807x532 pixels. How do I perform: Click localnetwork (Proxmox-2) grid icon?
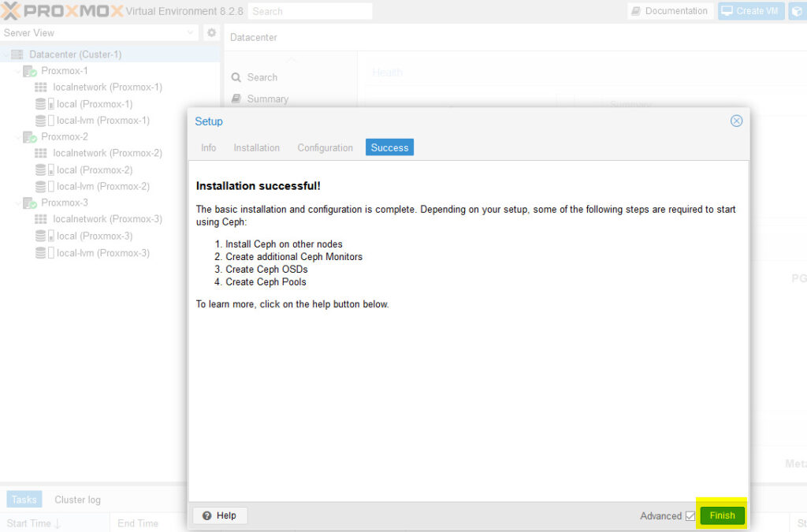(x=41, y=154)
